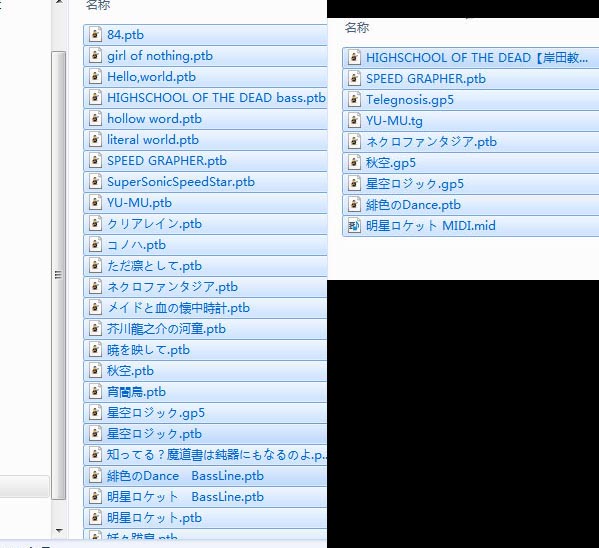Click the 名称 column header in left panel
This screenshot has height=548, width=599.
pos(98,5)
